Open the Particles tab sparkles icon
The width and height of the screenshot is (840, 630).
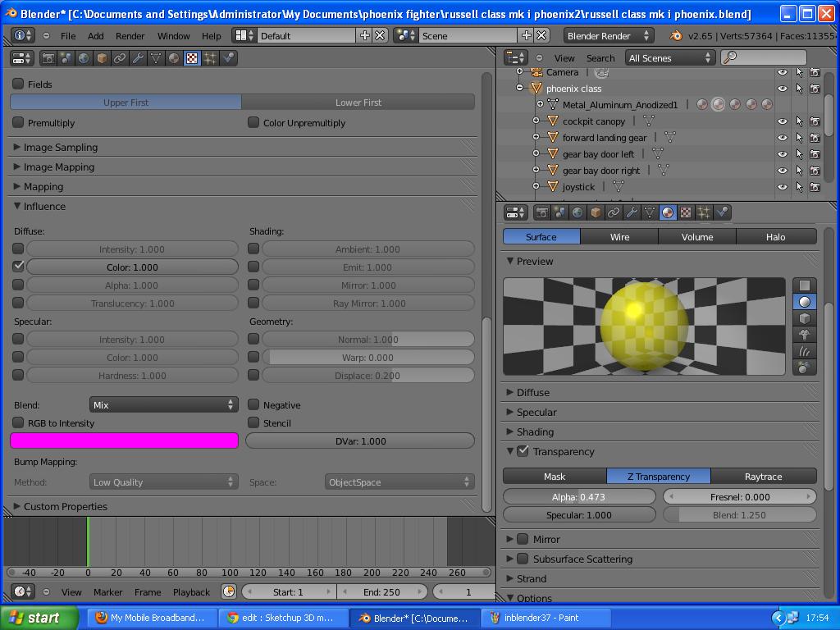tap(704, 212)
